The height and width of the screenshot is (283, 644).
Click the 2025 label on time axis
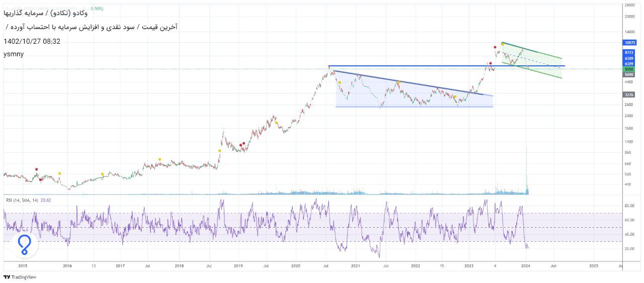[x=594, y=265]
